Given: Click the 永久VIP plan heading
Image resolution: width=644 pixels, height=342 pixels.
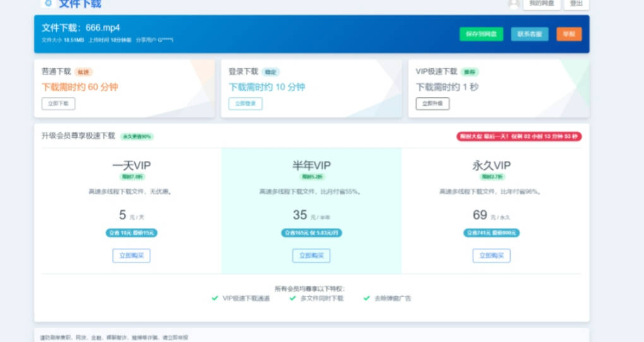Looking at the screenshot, I should (x=491, y=165).
